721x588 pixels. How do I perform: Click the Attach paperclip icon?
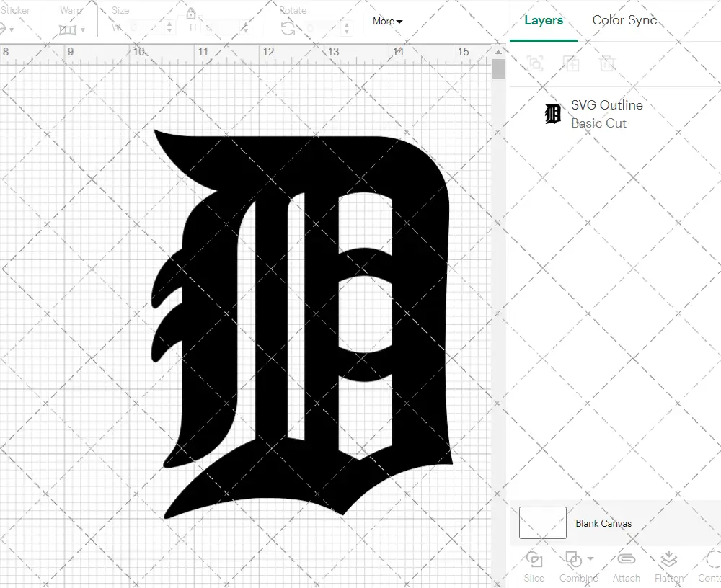click(626, 561)
